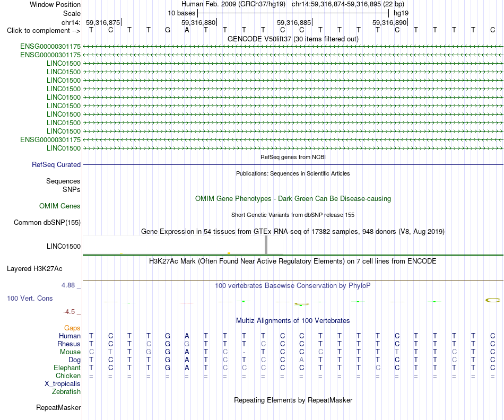Click the gray bar in GTEx expression chart
Viewport: 504px width, 420px height.
(266, 245)
